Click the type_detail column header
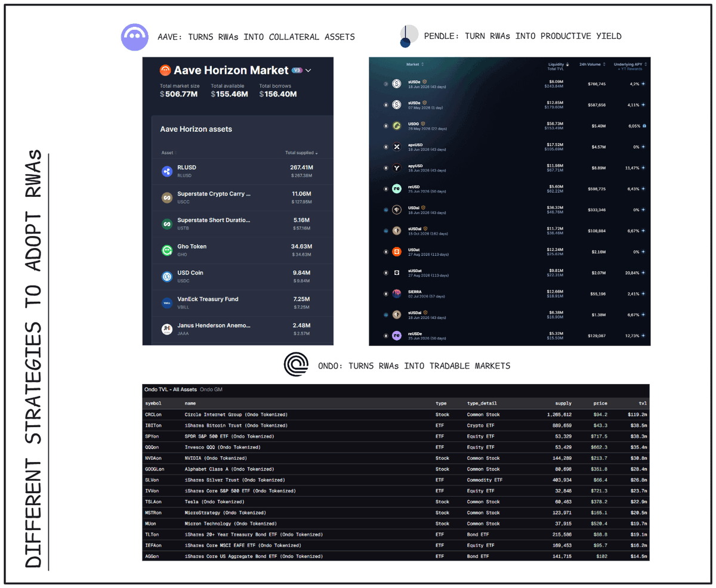This screenshot has height=588, width=716. pyautogui.click(x=482, y=403)
